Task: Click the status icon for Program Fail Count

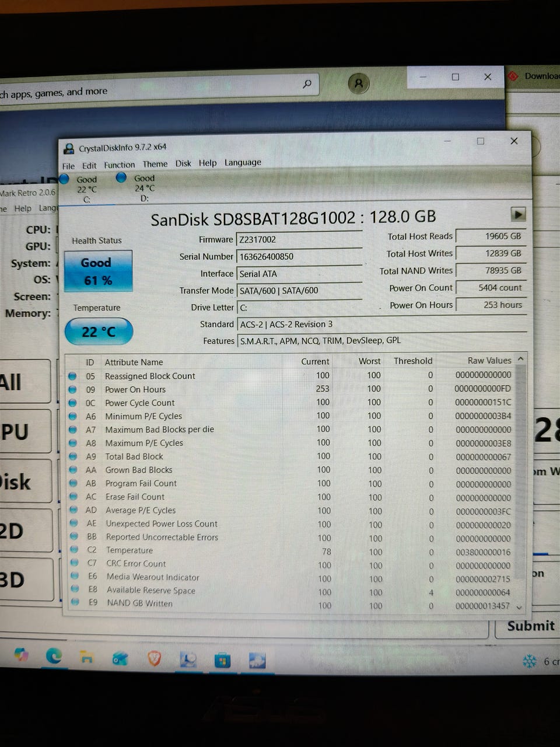Action: [73, 483]
